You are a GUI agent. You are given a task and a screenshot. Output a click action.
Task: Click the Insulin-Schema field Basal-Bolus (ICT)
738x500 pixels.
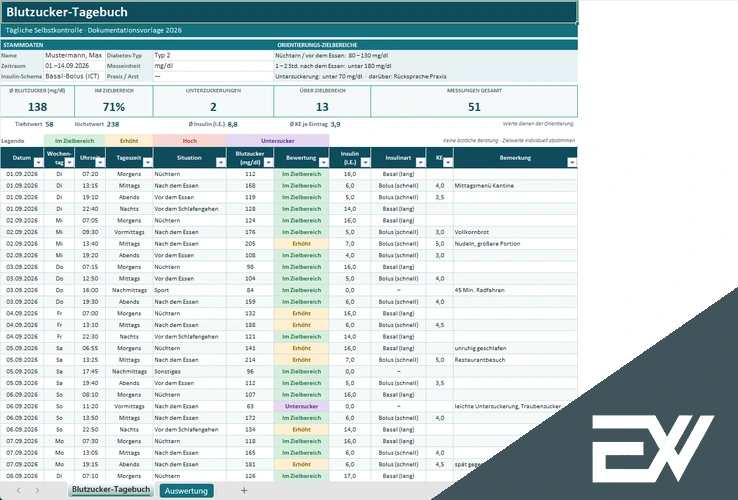[x=74, y=76]
